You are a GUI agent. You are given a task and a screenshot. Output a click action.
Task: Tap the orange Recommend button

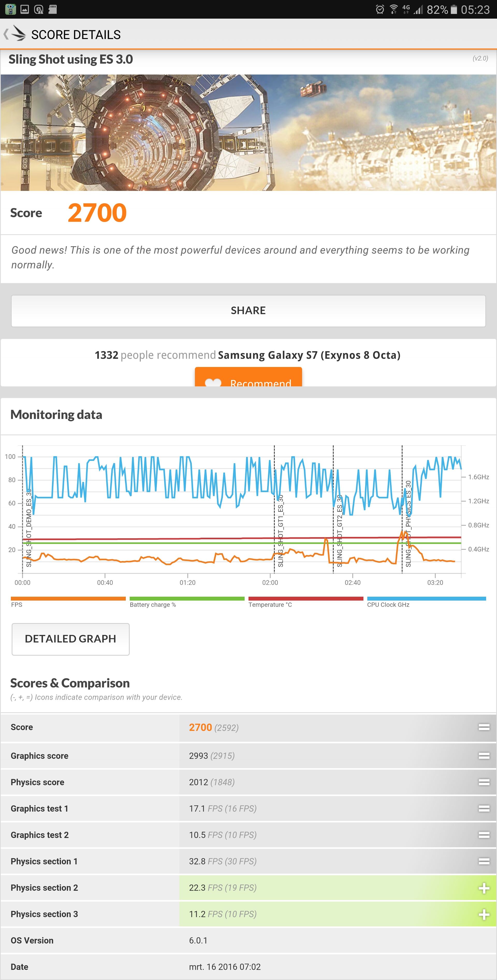point(248,377)
